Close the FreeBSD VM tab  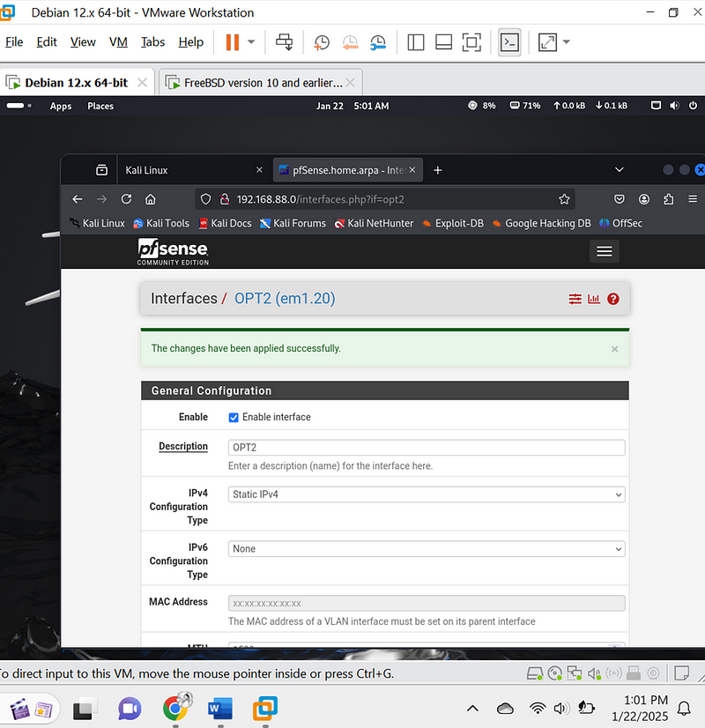point(351,83)
